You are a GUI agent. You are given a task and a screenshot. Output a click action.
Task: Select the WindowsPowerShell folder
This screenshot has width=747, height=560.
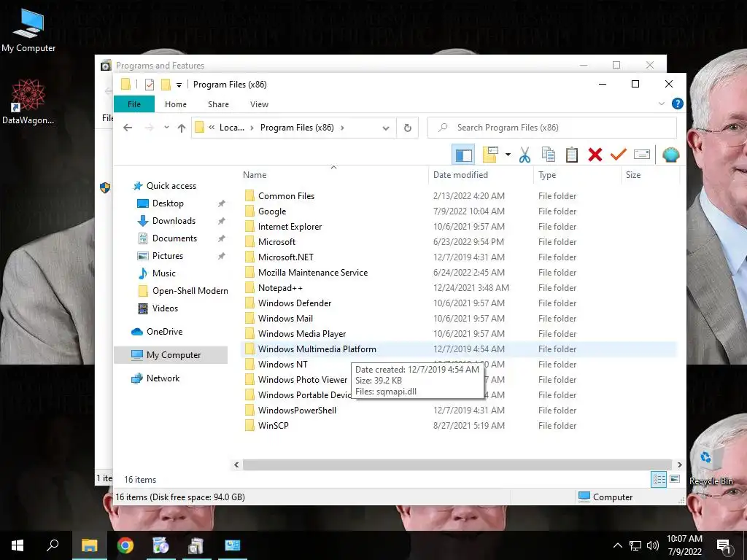(297, 411)
